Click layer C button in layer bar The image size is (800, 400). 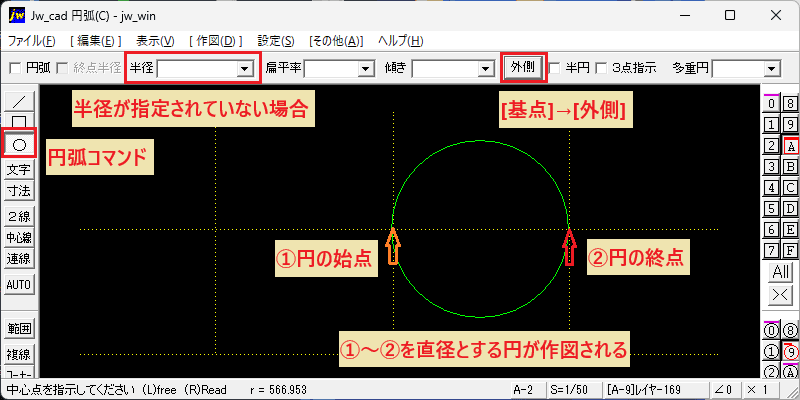tap(790, 188)
